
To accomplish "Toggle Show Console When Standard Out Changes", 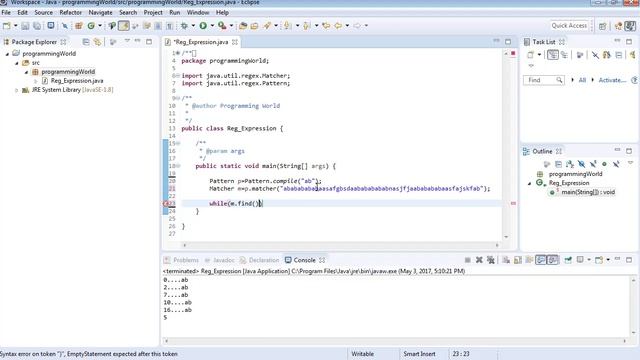I will click(x=541, y=260).
